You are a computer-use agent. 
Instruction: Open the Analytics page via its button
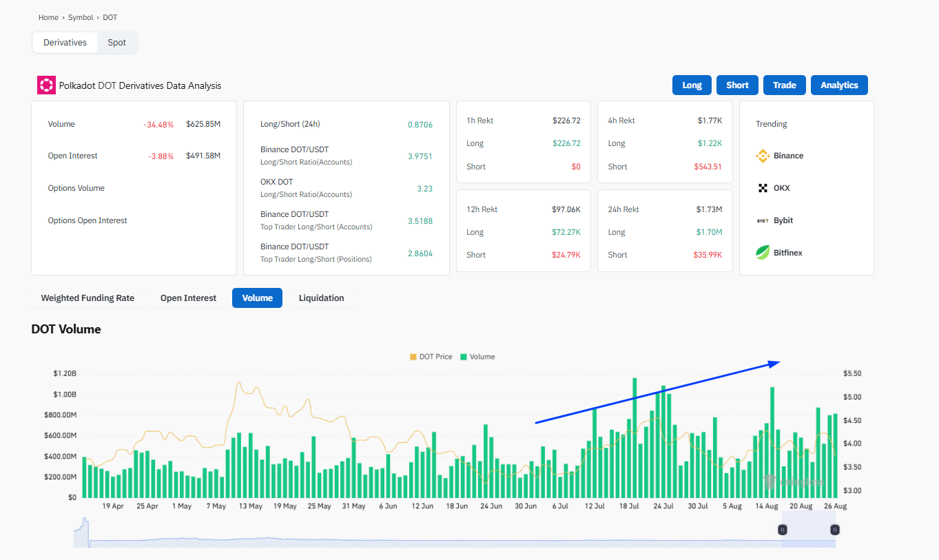pyautogui.click(x=839, y=85)
